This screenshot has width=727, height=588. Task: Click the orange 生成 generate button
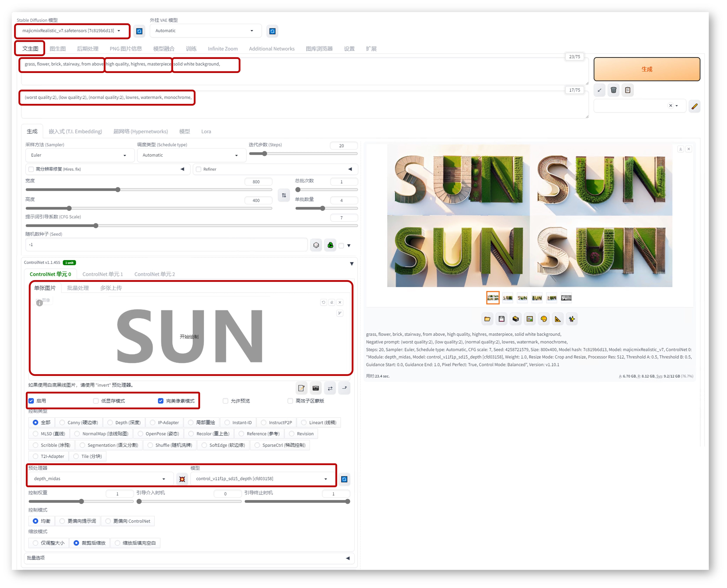pos(646,69)
